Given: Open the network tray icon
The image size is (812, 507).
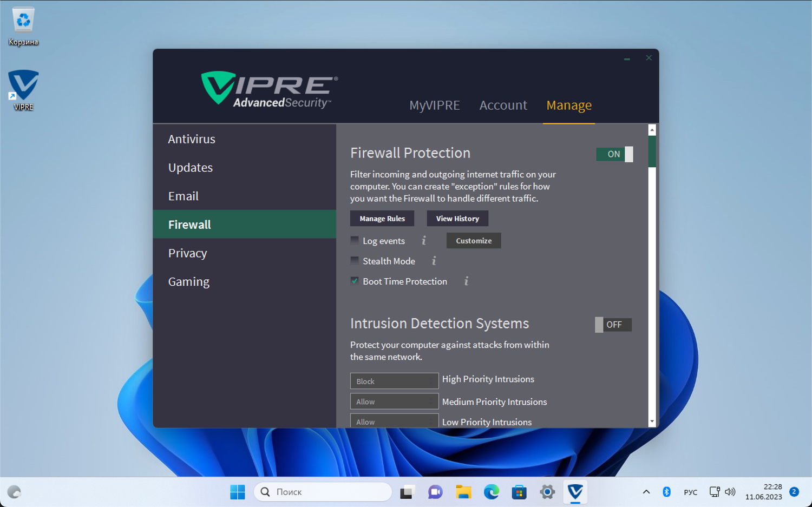Looking at the screenshot, I should (x=715, y=492).
